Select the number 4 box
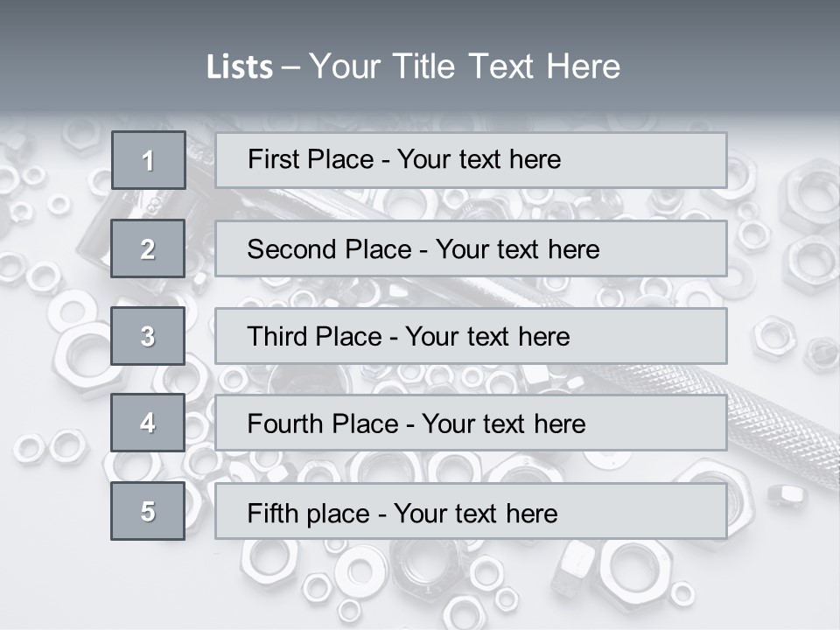Image resolution: width=840 pixels, height=630 pixels. coord(148,423)
